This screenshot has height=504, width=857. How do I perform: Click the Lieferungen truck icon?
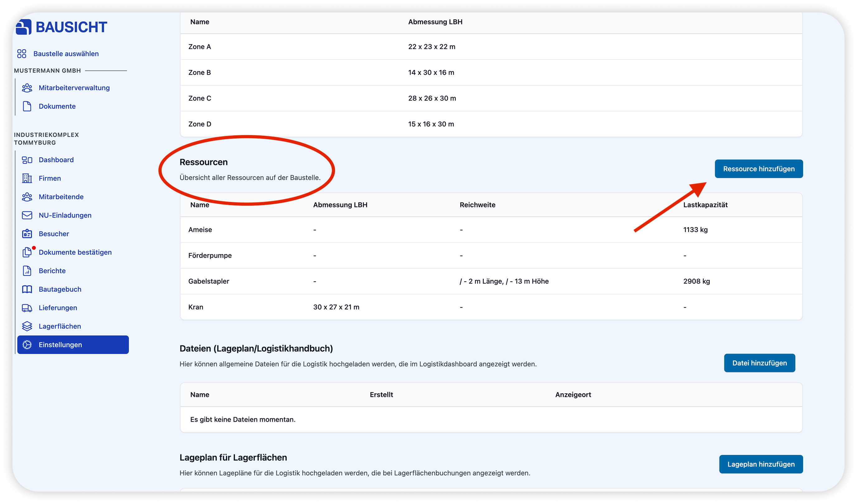[x=27, y=308]
